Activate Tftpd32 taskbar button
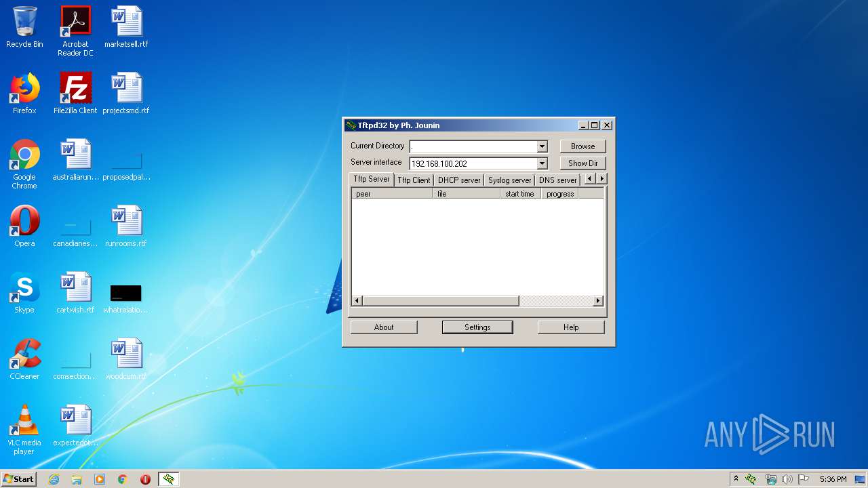Viewport: 868px width, 488px height. tap(169, 479)
